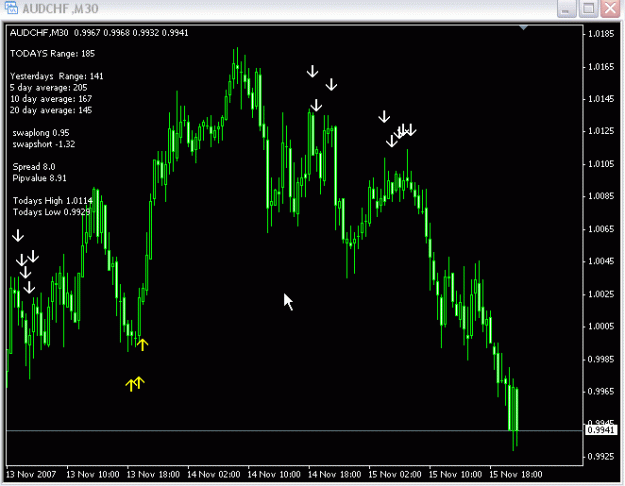The image size is (625, 486).
Task: Click the '10 day average: 167' text
Action: (x=51, y=99)
